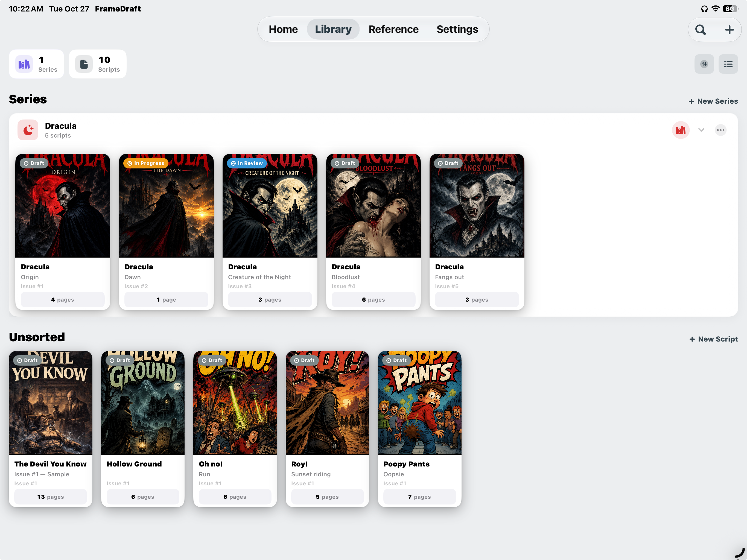Image resolution: width=747 pixels, height=560 pixels.
Task: Open Hollow Ground cover thumbnail
Action: pyautogui.click(x=143, y=402)
